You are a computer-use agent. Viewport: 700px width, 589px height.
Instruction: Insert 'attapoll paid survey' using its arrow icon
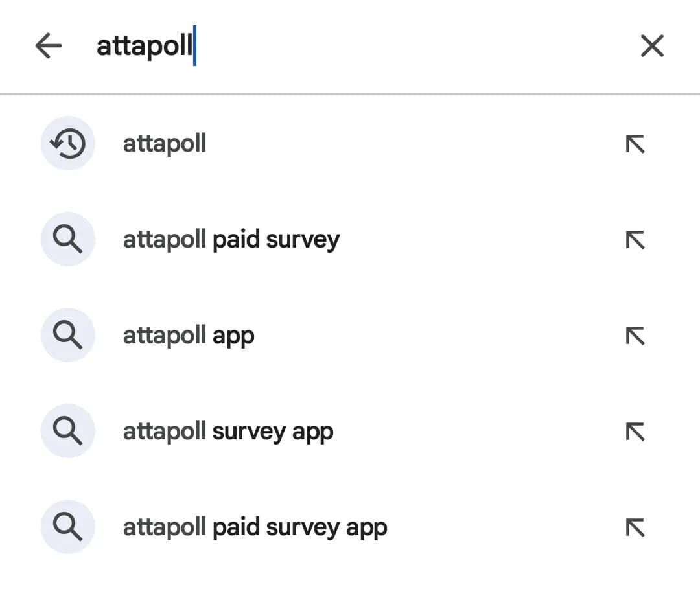(635, 240)
